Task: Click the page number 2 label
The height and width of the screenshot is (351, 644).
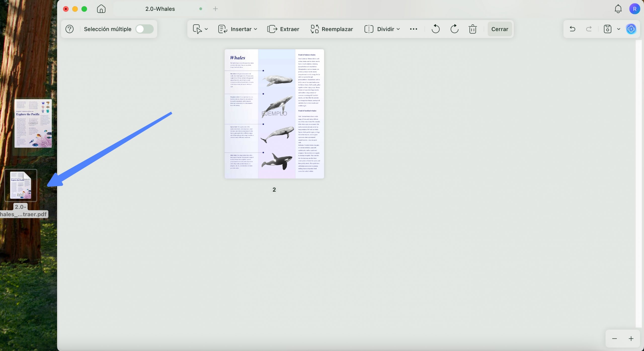Action: pyautogui.click(x=274, y=190)
